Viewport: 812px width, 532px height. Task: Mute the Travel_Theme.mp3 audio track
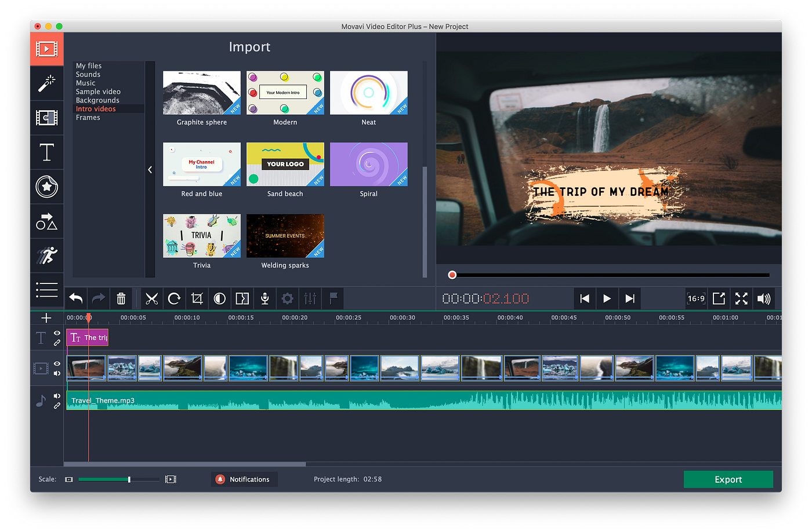(x=57, y=396)
